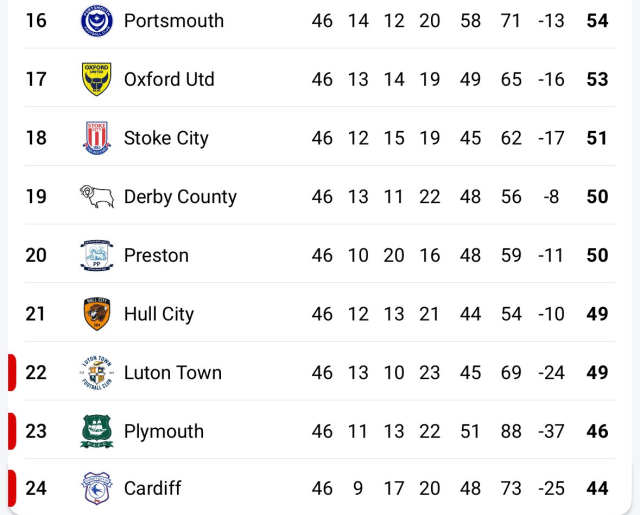Tap the Luton Town name

tap(173, 373)
